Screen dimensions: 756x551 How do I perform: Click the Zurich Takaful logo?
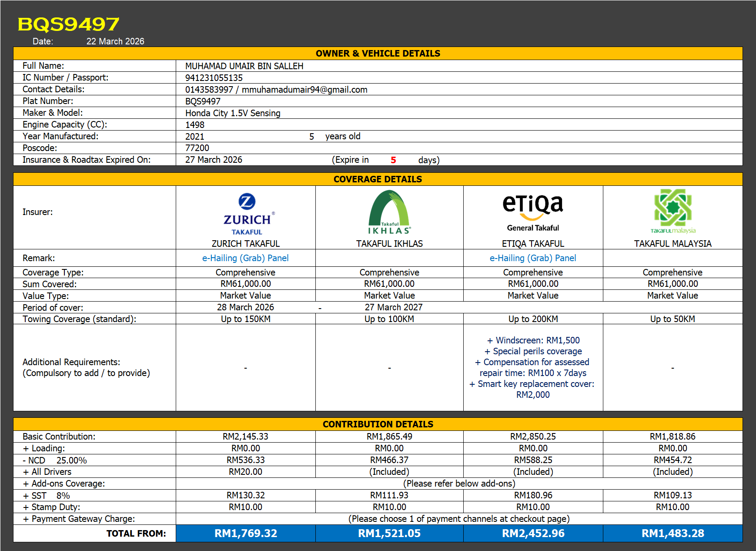pyautogui.click(x=247, y=214)
